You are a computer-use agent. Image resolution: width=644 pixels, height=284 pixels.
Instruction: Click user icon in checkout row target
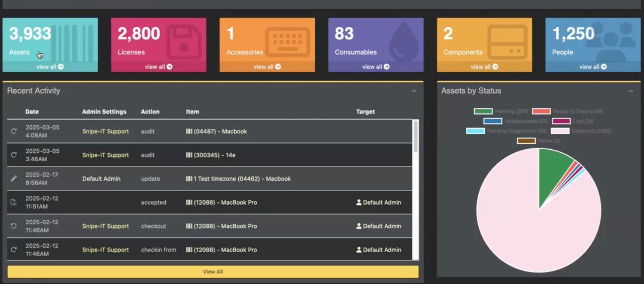(359, 226)
